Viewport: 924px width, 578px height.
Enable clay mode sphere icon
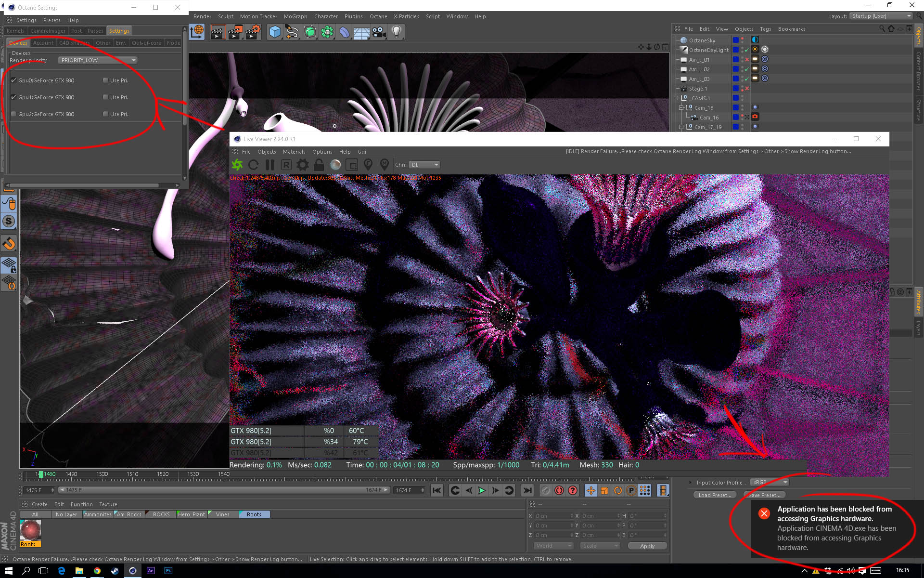335,165
